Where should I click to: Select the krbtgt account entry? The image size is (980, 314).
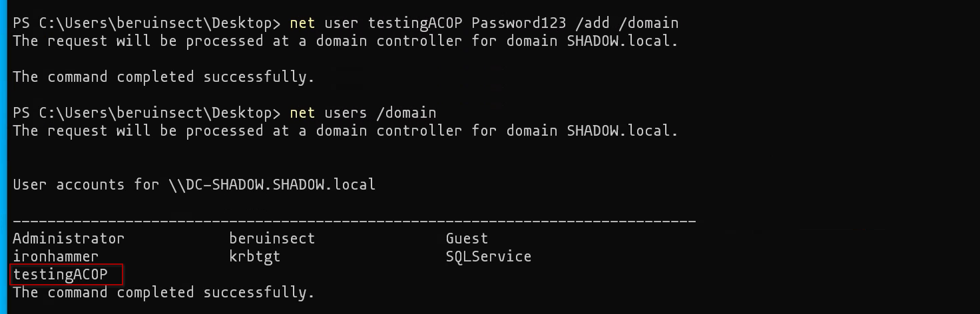pyautogui.click(x=254, y=256)
